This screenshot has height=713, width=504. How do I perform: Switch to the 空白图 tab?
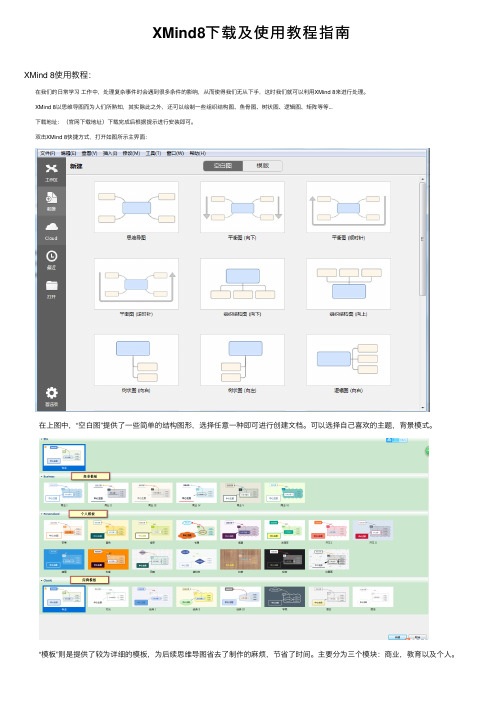pyautogui.click(x=223, y=166)
